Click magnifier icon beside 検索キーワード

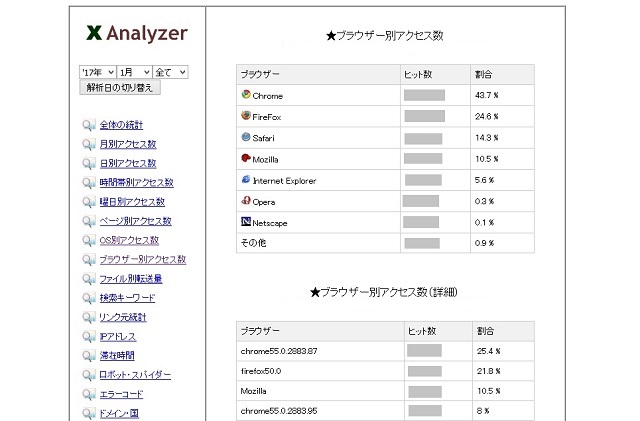coord(89,298)
